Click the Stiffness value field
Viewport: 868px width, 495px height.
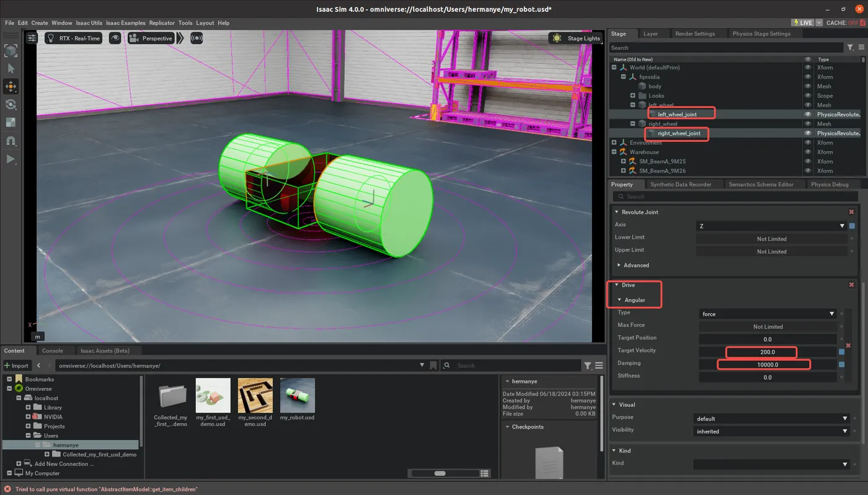[768, 377]
